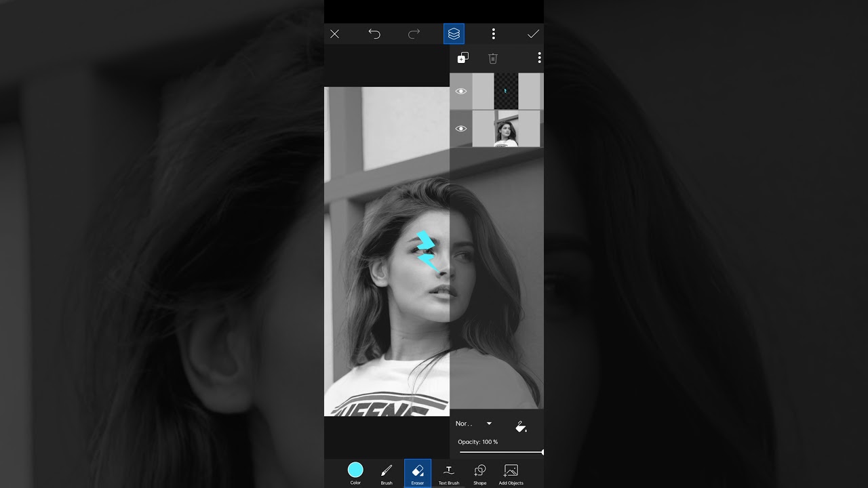868x488 pixels.
Task: Select the paint bucket fill icon
Action: click(x=521, y=426)
